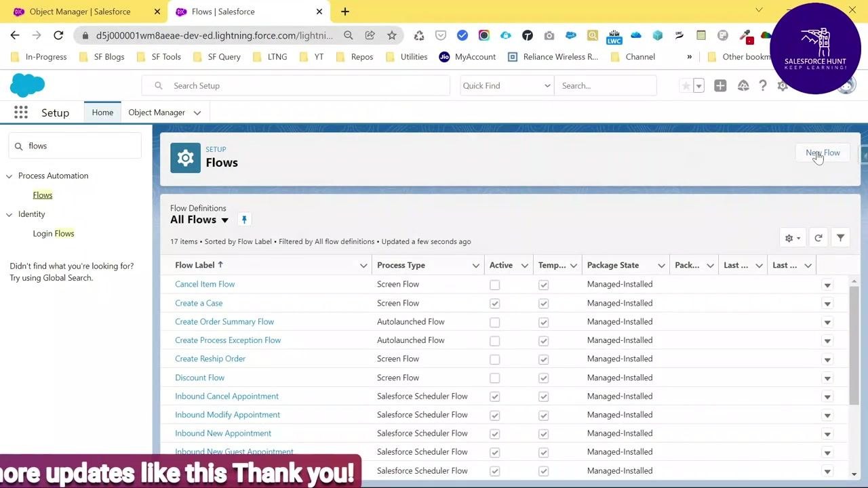Click the favorites star in Salesforce header

click(x=686, y=85)
